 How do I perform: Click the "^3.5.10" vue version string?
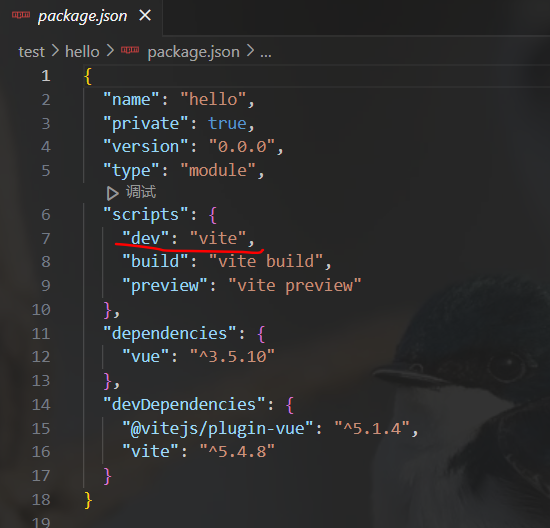point(232,356)
